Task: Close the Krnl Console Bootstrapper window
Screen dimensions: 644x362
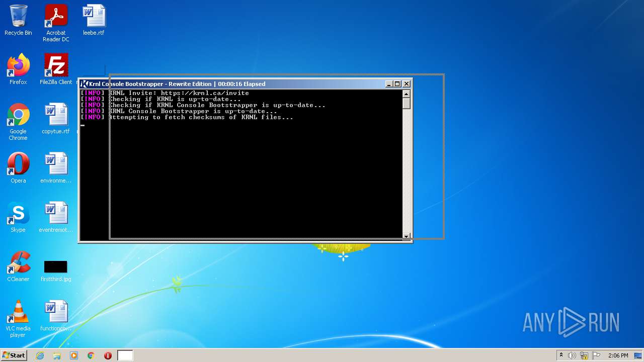Action: 407,84
